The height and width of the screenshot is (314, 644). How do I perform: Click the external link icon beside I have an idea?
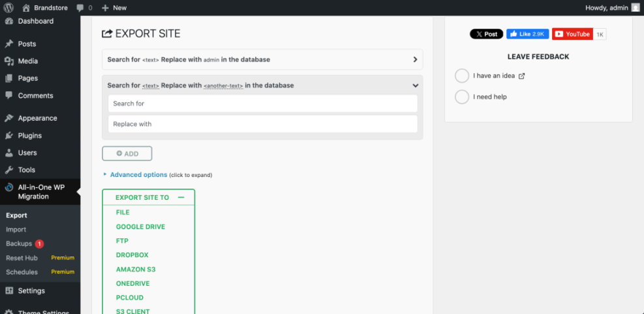coord(521,76)
